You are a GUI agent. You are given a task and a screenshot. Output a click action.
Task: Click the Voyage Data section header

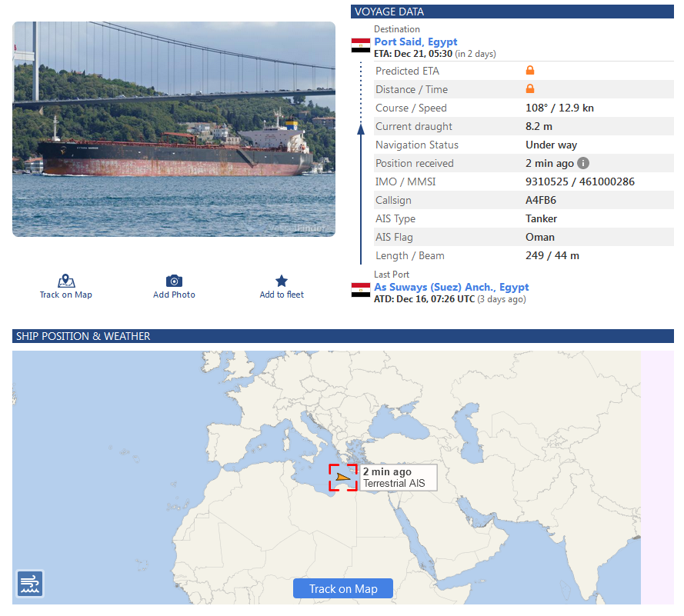(x=512, y=12)
